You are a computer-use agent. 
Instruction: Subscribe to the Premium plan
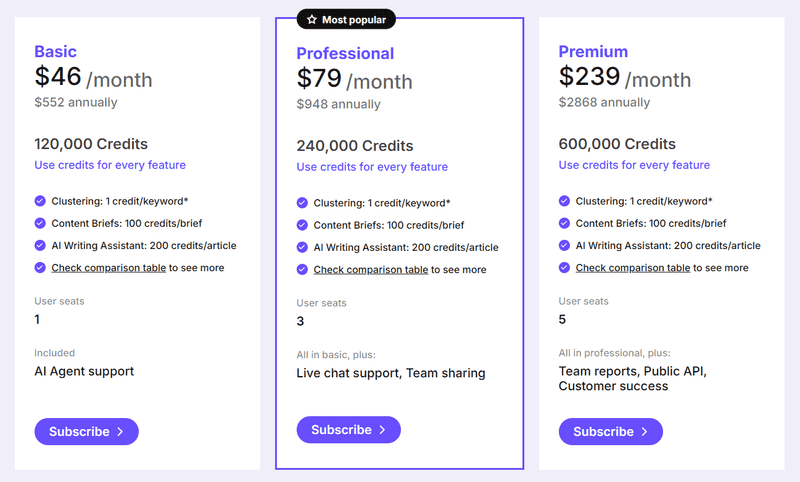click(x=611, y=432)
